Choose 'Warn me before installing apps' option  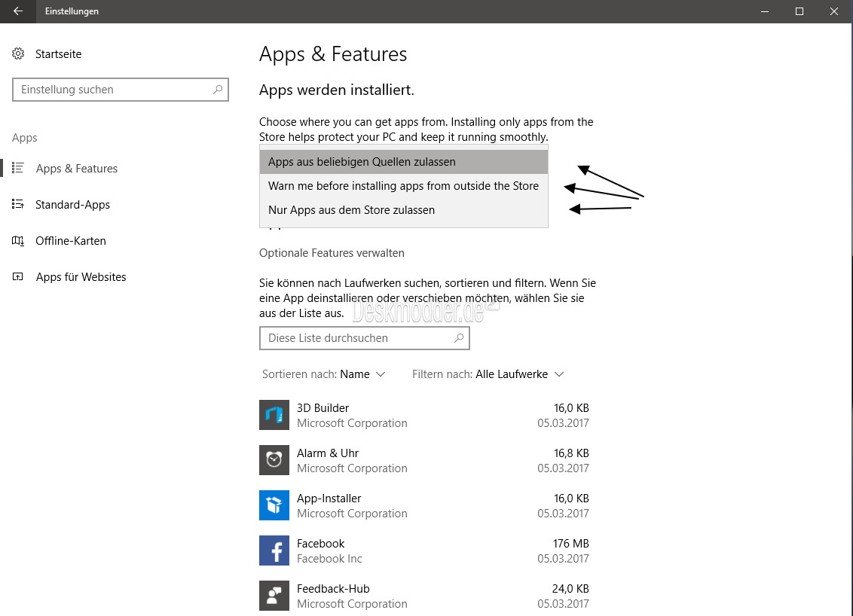pos(404,186)
